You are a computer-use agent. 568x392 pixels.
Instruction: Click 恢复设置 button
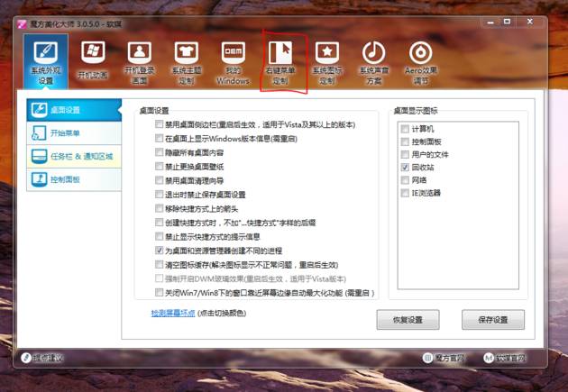coord(408,320)
